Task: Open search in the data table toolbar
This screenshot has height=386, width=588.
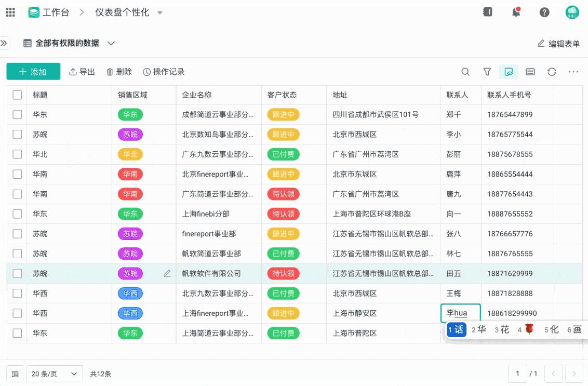Action: tap(465, 72)
